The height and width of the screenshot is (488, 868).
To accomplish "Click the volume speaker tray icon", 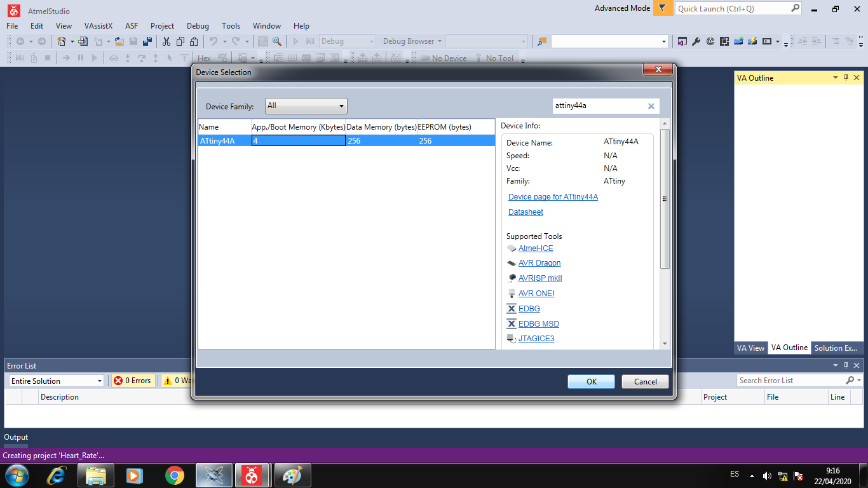I will (x=767, y=475).
